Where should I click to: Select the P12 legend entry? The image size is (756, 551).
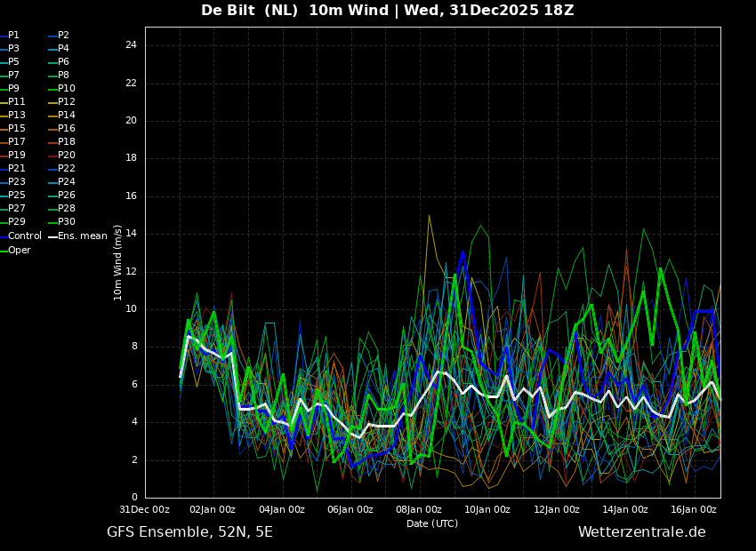coord(62,101)
